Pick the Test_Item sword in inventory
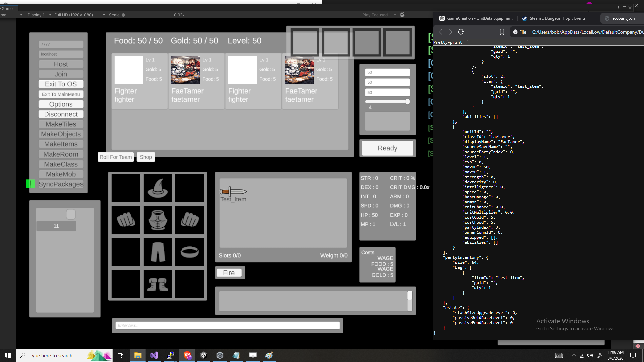644x362 pixels. [x=233, y=195]
